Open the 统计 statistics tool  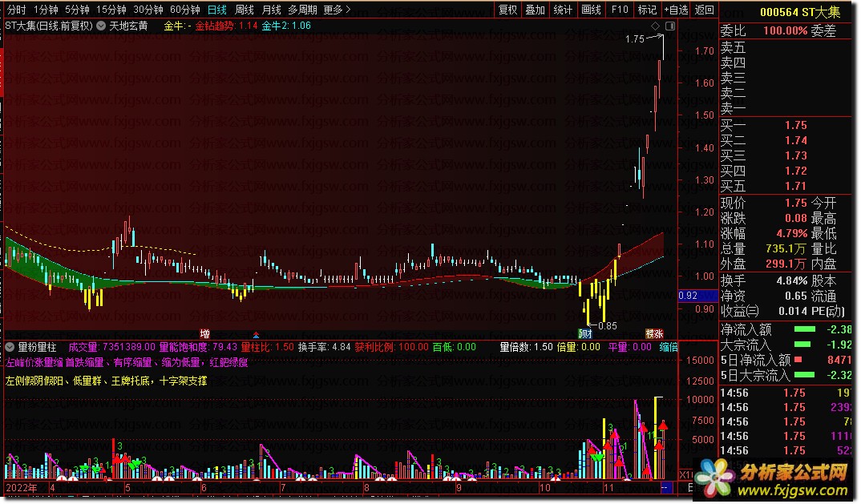(x=563, y=10)
